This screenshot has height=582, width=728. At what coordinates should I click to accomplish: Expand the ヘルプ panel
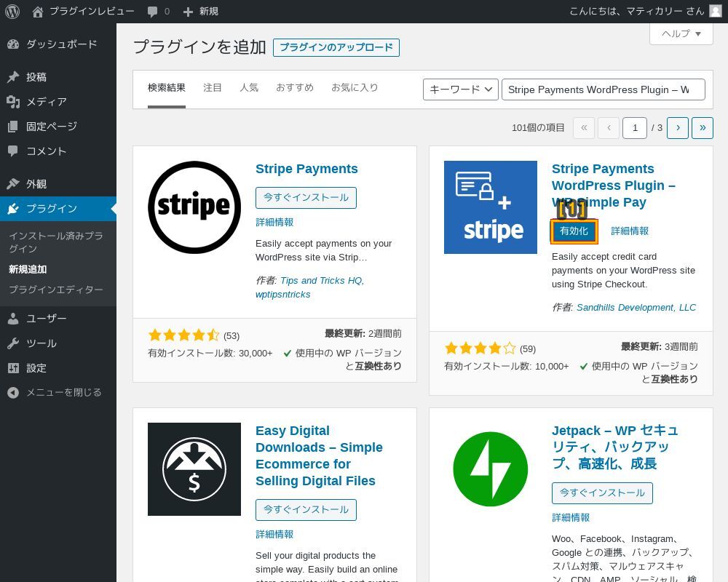click(x=681, y=34)
